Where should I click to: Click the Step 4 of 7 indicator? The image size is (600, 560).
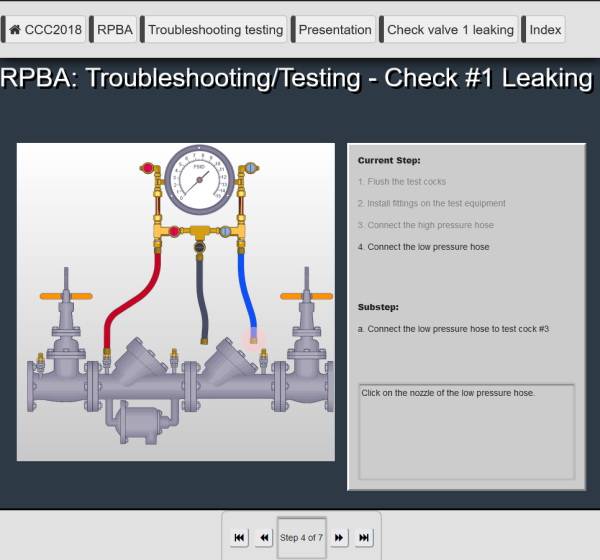pyautogui.click(x=301, y=538)
